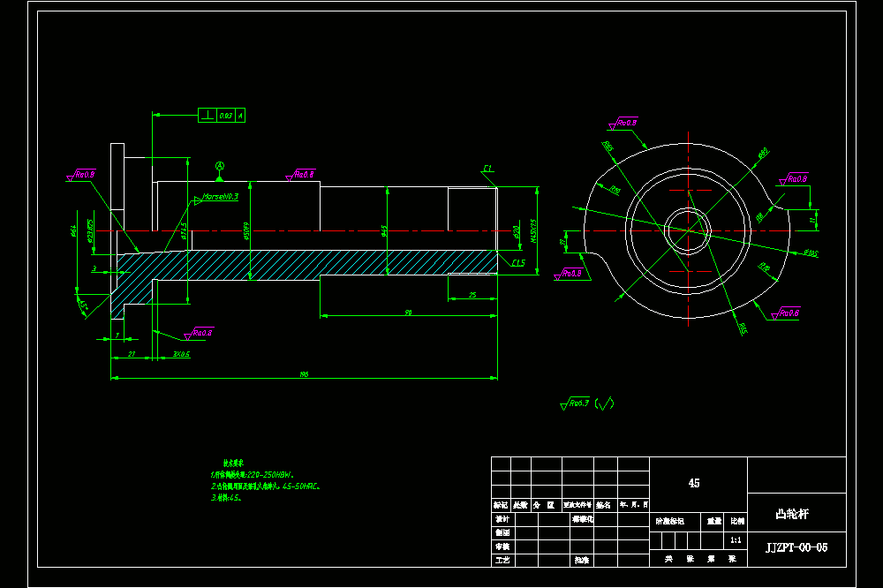Select the 0.03 perpendicularity tolerance value
883x588 pixels.
tap(226, 116)
